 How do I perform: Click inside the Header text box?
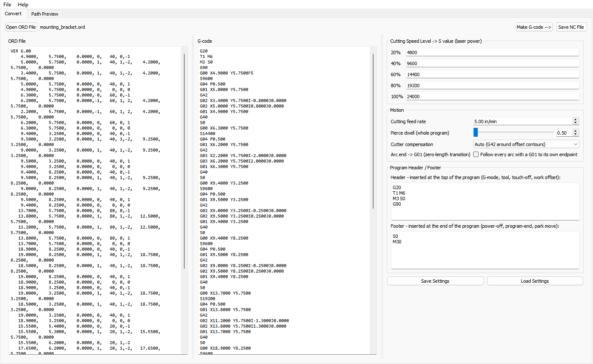coord(485,201)
